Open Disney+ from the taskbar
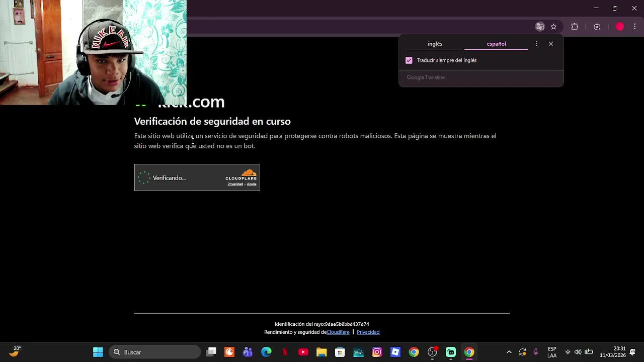644x362 pixels. [x=358, y=352]
